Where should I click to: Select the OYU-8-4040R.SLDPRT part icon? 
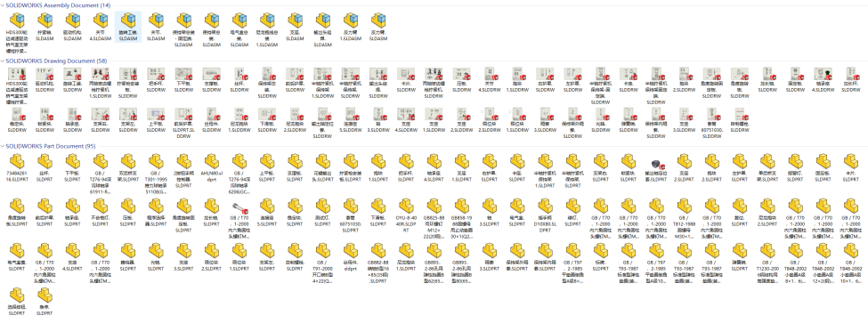click(406, 207)
